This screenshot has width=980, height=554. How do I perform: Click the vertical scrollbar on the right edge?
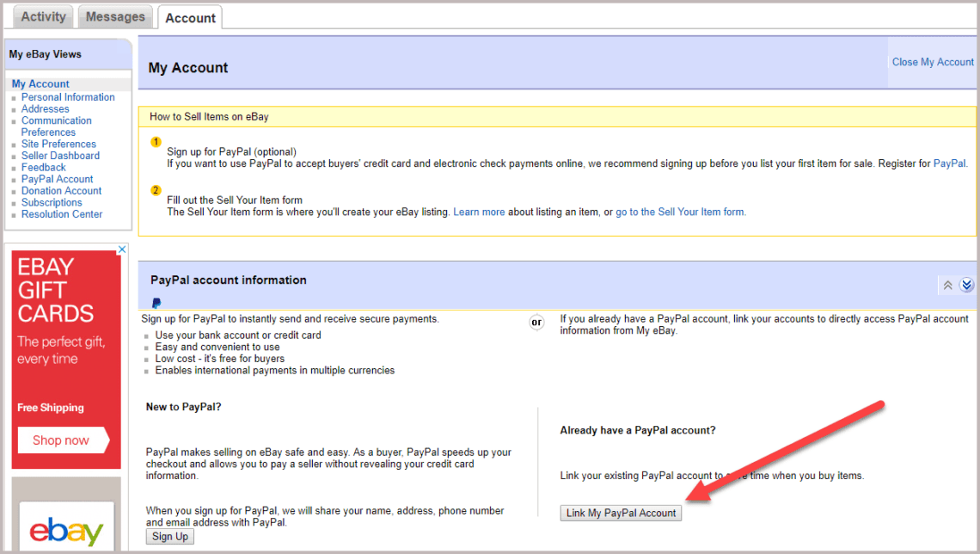pos(976,277)
